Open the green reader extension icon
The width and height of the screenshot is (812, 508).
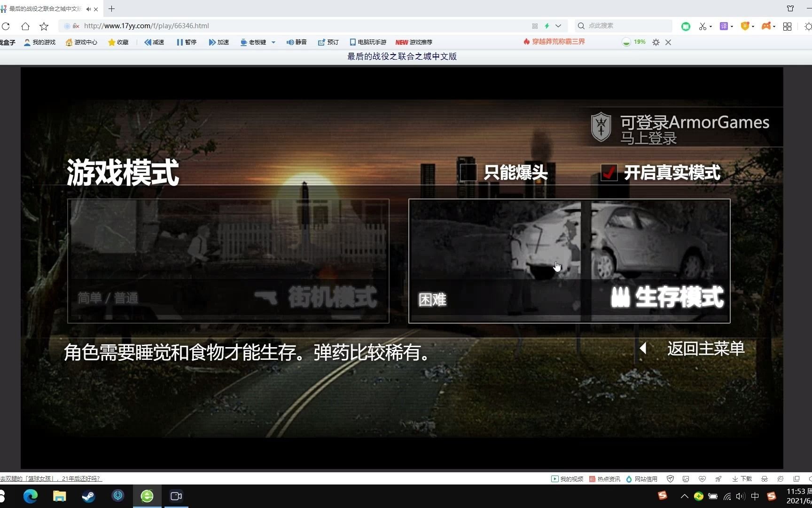[x=686, y=26]
